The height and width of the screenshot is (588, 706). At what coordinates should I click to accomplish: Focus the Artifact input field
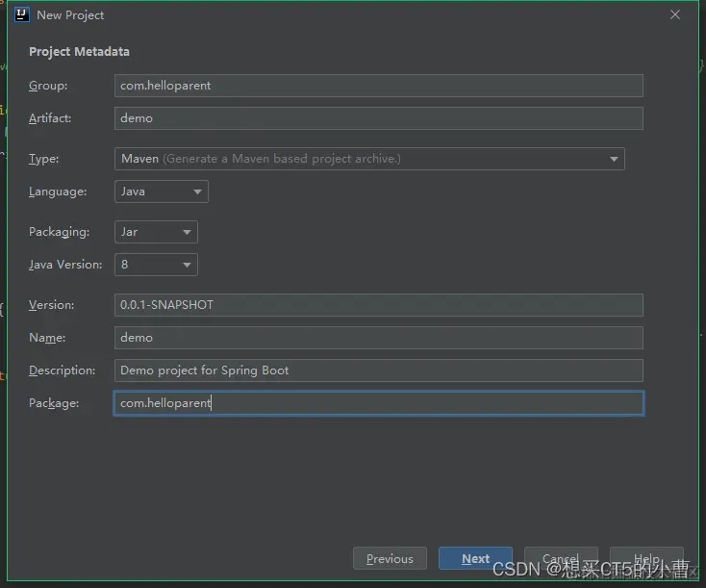[379, 118]
